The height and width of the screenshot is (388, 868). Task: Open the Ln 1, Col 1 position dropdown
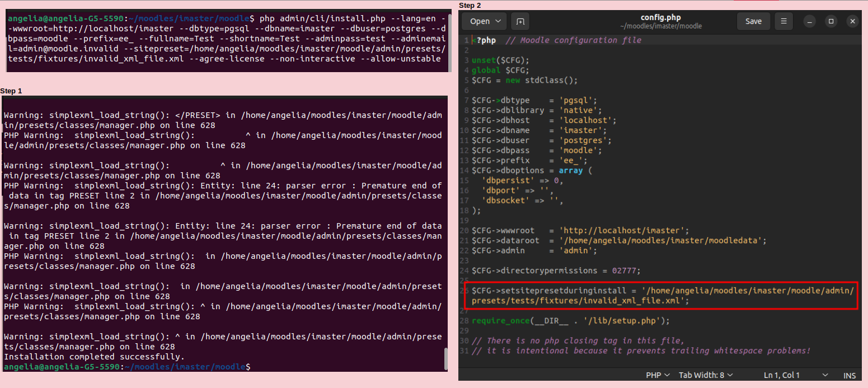(x=796, y=375)
